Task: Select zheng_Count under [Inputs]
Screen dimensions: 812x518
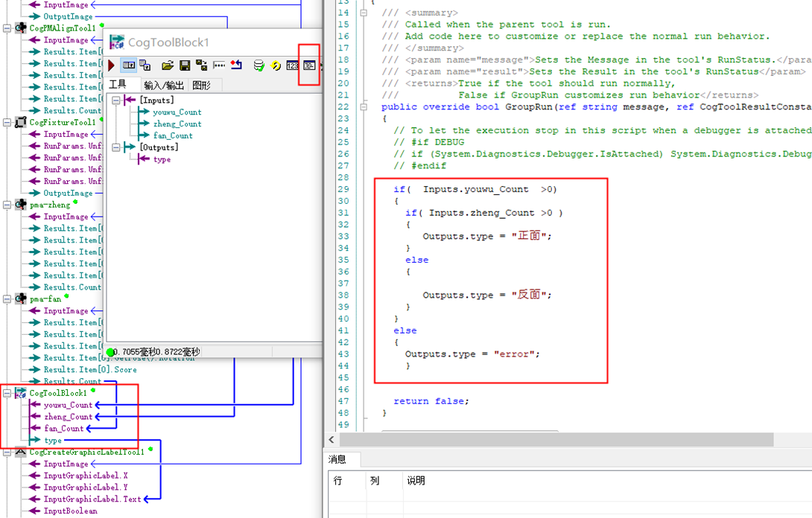Action: pyautogui.click(x=177, y=124)
